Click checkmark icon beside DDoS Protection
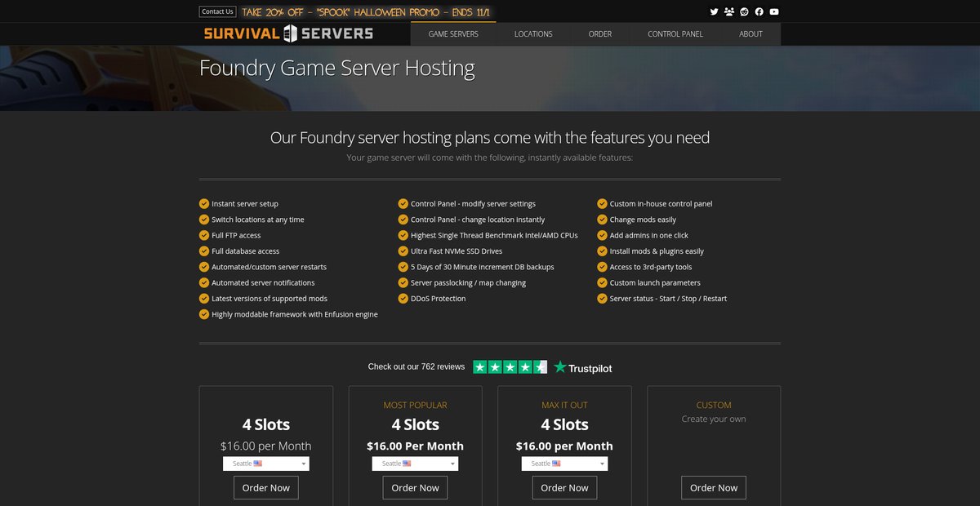The height and width of the screenshot is (506, 980). tap(403, 299)
